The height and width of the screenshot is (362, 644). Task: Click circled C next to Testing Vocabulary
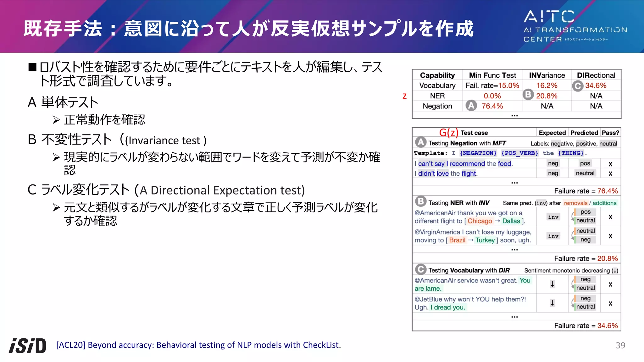[x=421, y=270]
